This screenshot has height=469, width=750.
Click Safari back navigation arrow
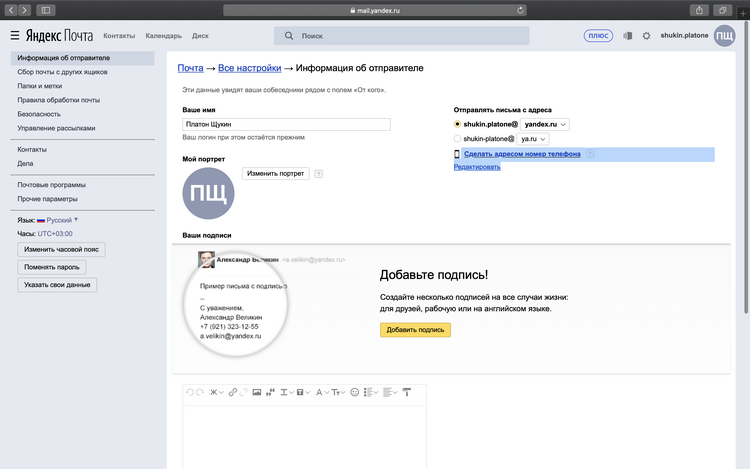(11, 10)
